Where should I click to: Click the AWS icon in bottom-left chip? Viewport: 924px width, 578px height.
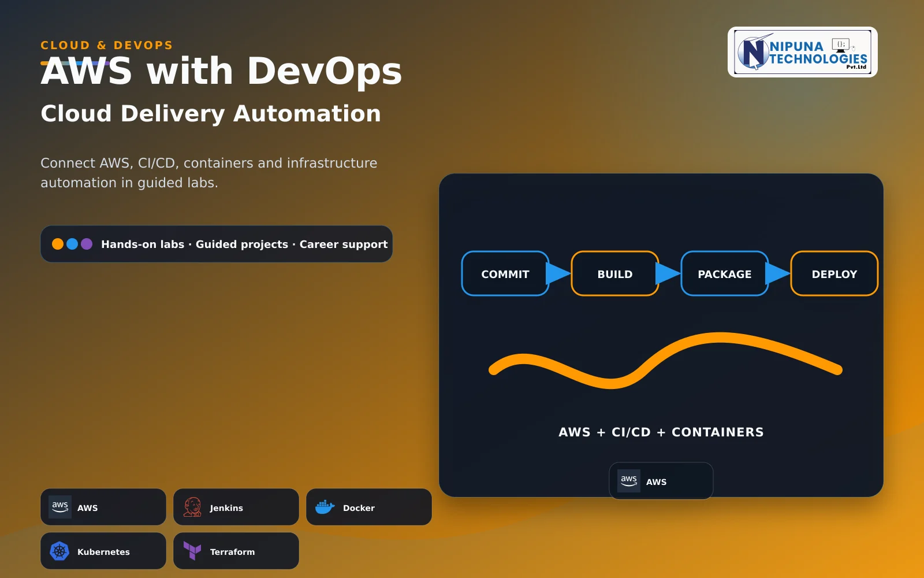(x=60, y=507)
